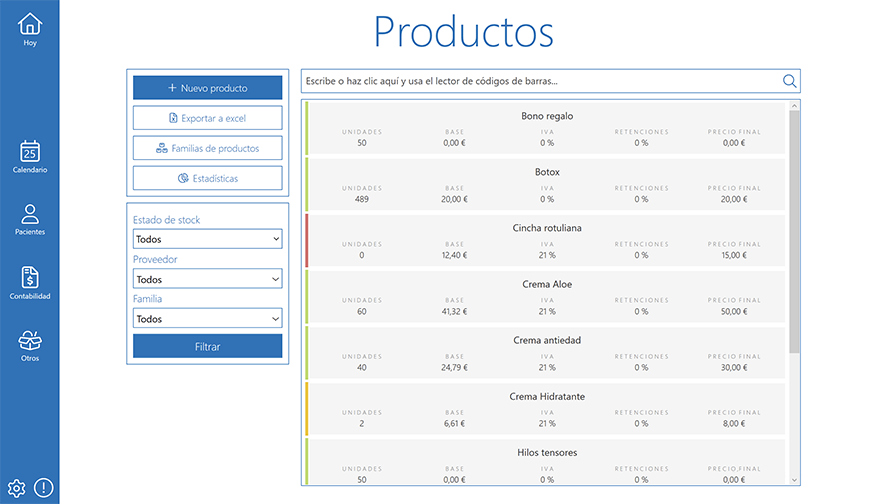
Task: Click the Nuevo producto button
Action: [x=207, y=88]
